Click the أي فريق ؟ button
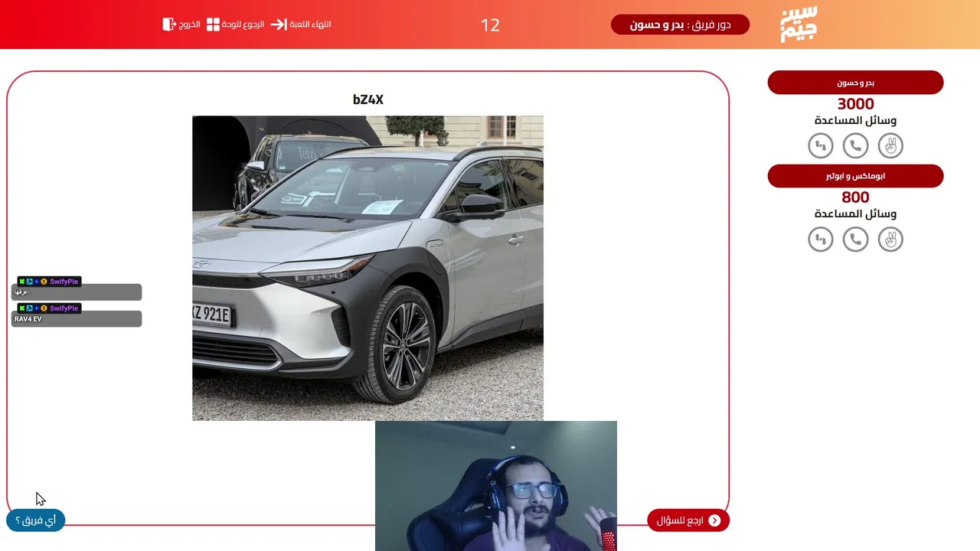The image size is (980, 551). click(35, 520)
